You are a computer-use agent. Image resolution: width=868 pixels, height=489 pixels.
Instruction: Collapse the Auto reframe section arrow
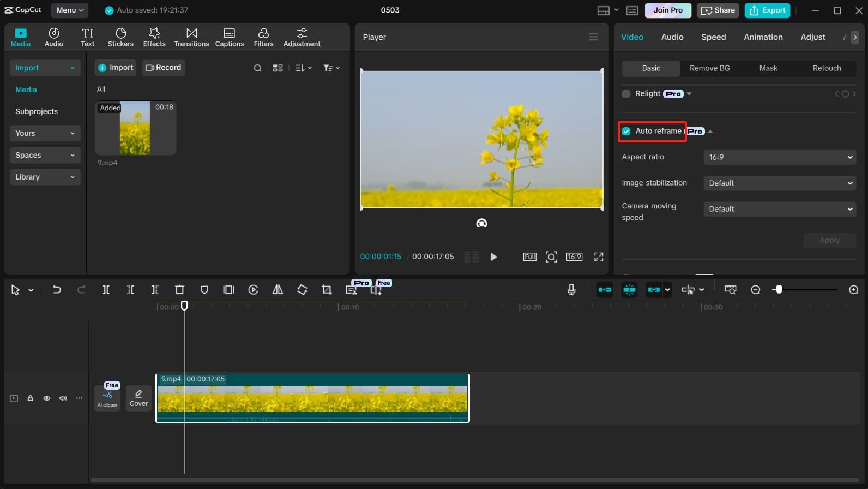[x=710, y=132]
